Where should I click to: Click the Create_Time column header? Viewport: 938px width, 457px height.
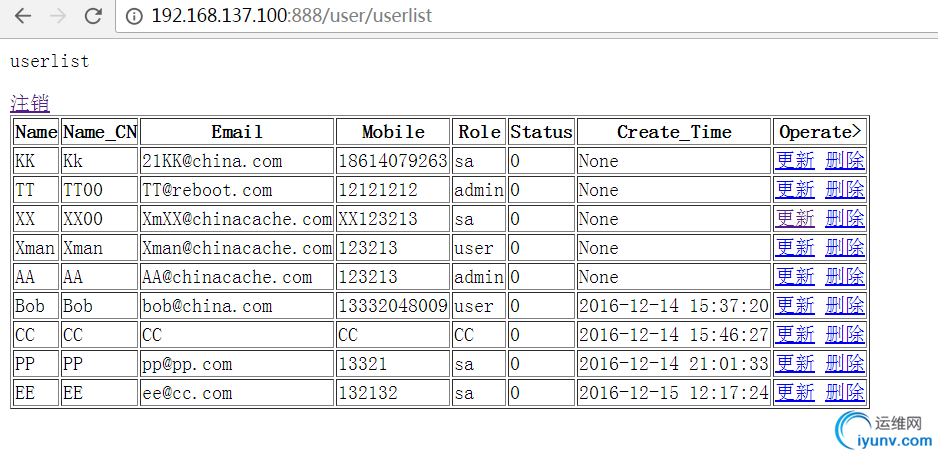point(674,132)
